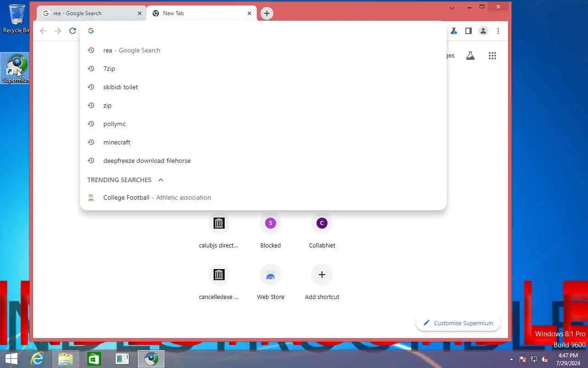Open the tab search chevron in title bar

click(x=452, y=8)
